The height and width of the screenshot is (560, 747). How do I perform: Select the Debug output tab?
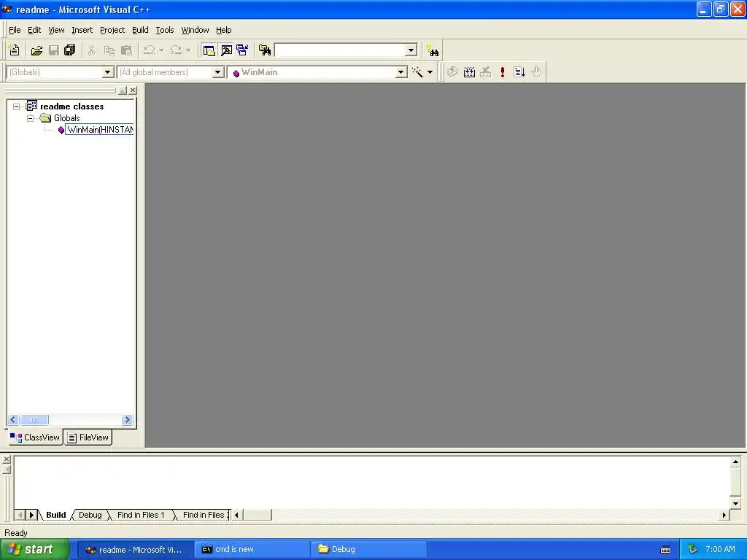click(x=90, y=515)
